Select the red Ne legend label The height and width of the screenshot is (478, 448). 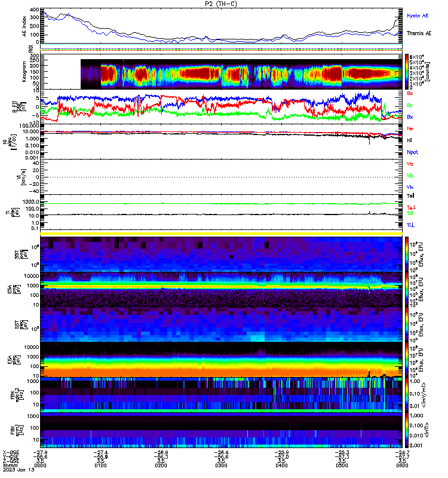[x=410, y=128]
